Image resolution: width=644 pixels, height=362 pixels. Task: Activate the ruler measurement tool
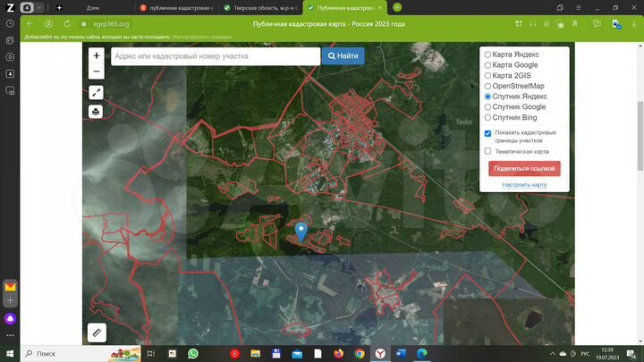[97, 333]
